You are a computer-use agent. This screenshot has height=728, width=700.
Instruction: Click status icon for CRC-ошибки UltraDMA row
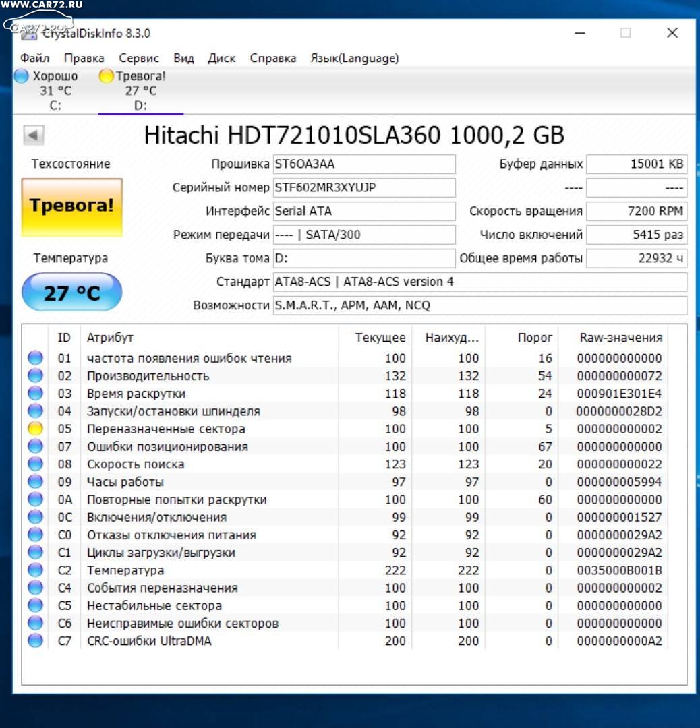[x=35, y=640]
